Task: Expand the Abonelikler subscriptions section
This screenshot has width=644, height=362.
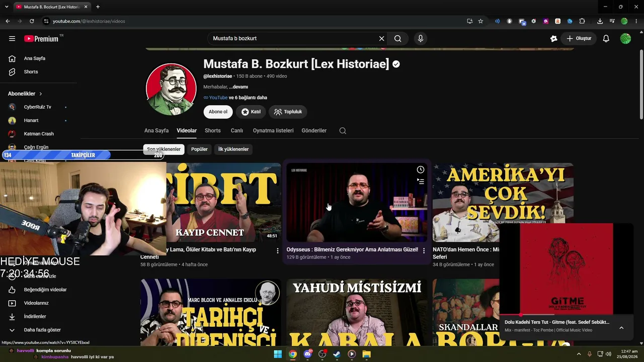Action: [25, 94]
